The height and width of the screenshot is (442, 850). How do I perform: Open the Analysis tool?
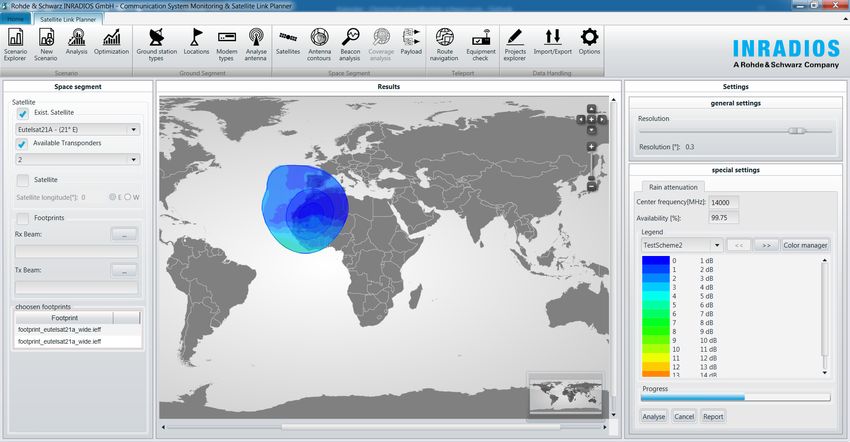pyautogui.click(x=76, y=42)
